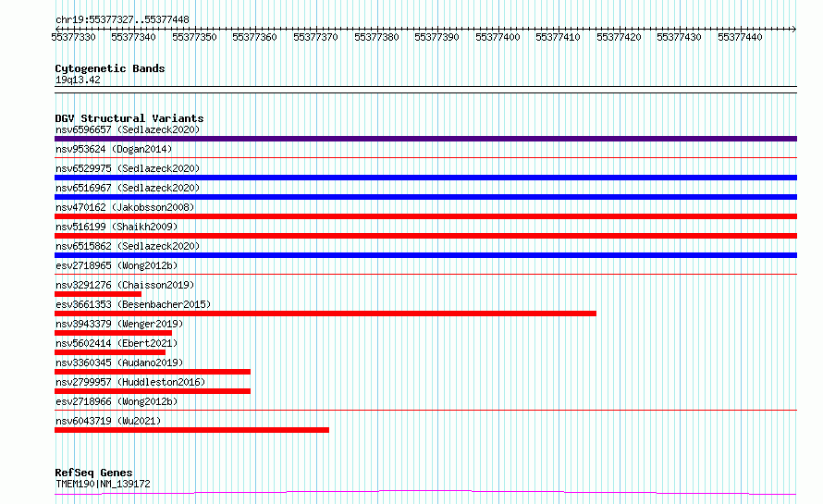This screenshot has width=823, height=504.
Task: Click the red nsv5602414 variant bar
Action: [110, 352]
